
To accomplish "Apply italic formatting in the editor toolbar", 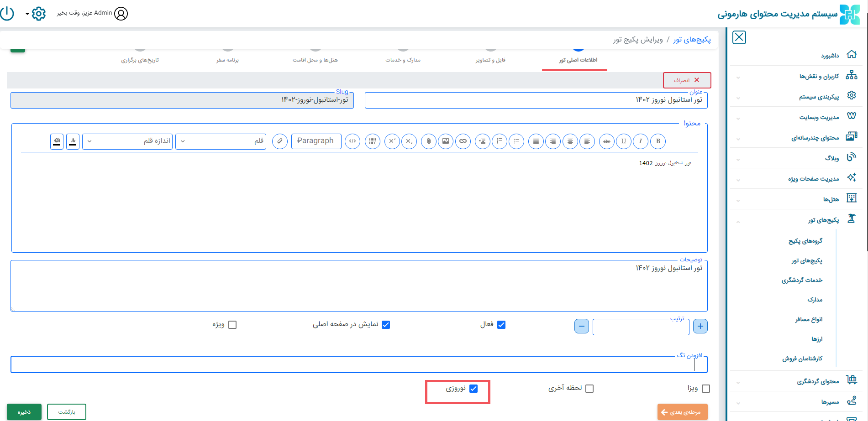I will point(641,141).
